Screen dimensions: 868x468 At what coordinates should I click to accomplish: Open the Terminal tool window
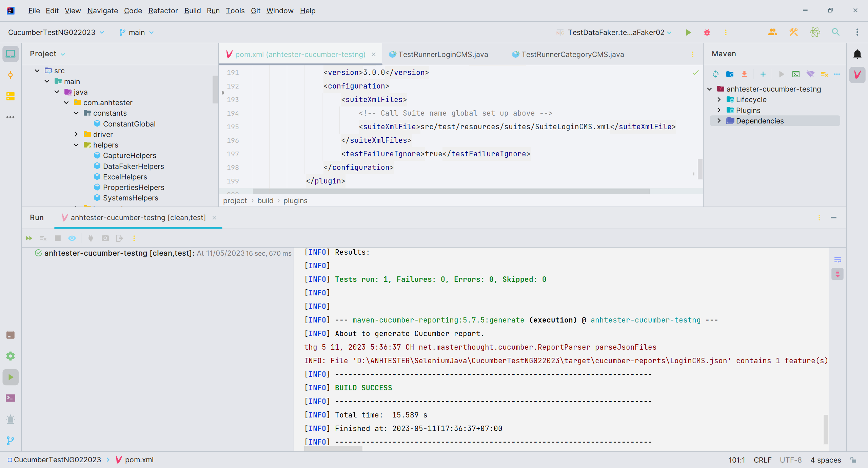click(x=11, y=398)
